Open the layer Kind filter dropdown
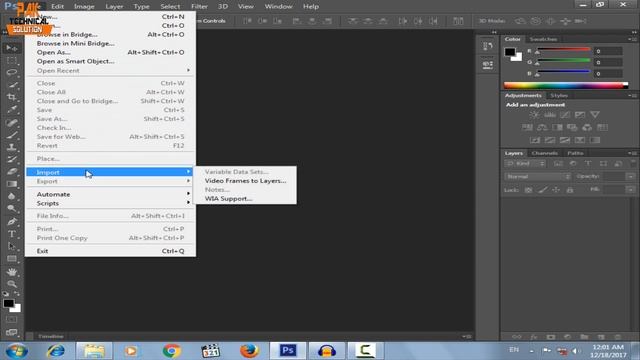The width and height of the screenshot is (640, 360). coord(525,164)
